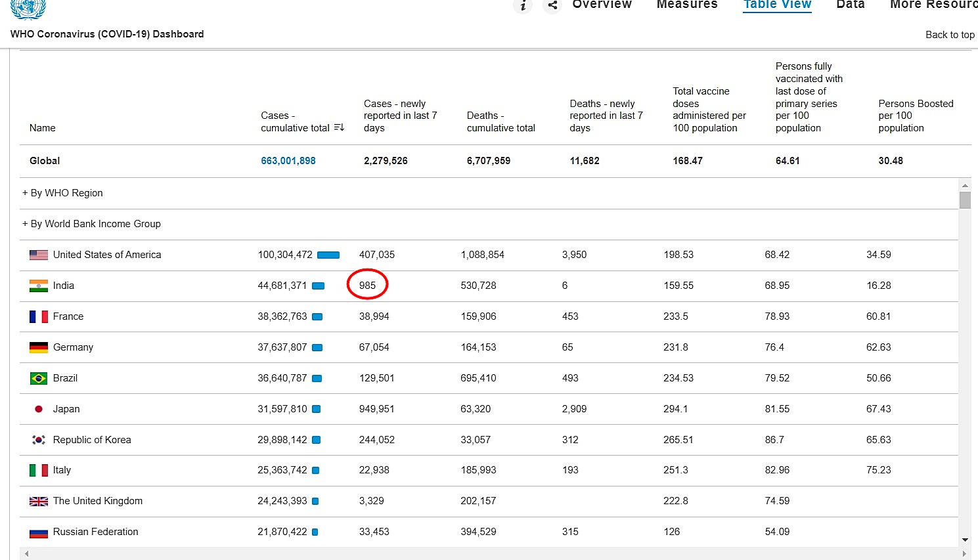Image resolution: width=978 pixels, height=560 pixels.
Task: Click United States weekly deaths value 3,950
Action: point(575,255)
